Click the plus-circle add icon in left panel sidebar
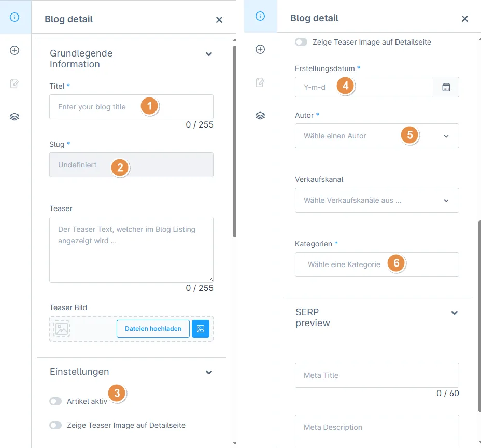This screenshot has height=448, width=481. point(15,50)
